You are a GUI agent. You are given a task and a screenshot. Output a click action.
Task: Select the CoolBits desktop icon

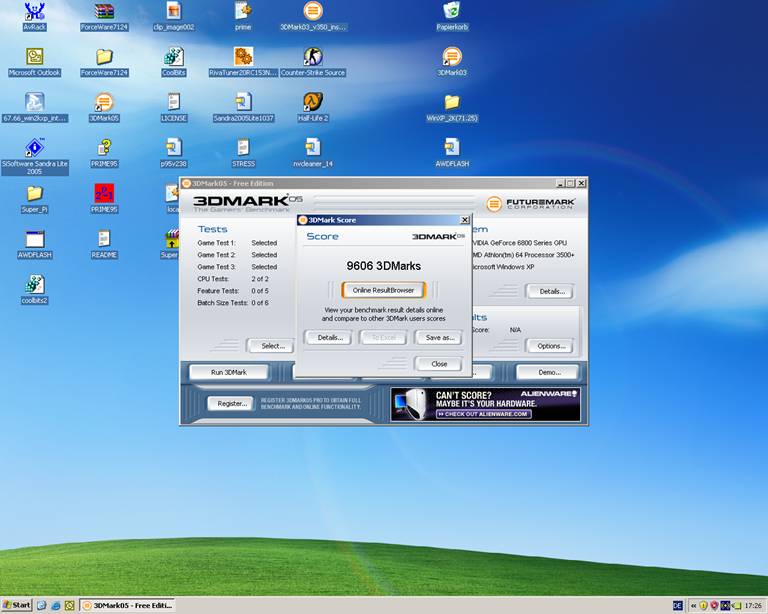174,62
